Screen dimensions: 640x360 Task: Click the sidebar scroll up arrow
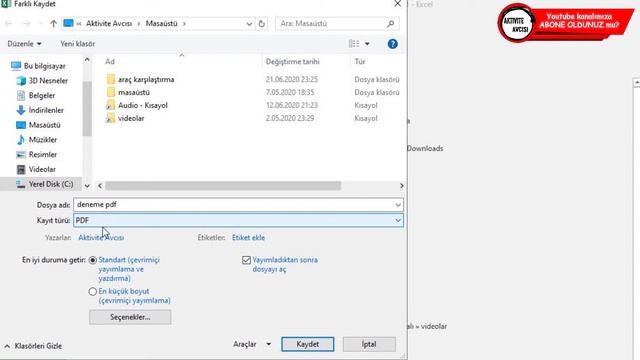click(x=87, y=60)
